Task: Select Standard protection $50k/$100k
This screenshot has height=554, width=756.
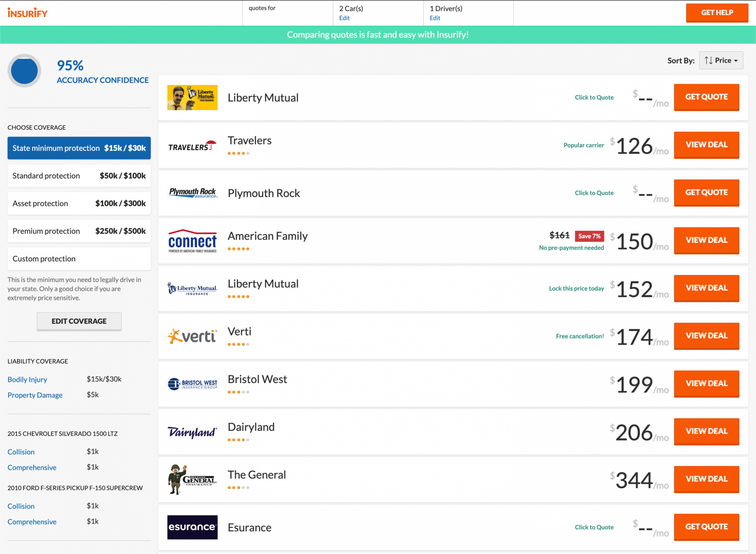Action: (x=79, y=176)
